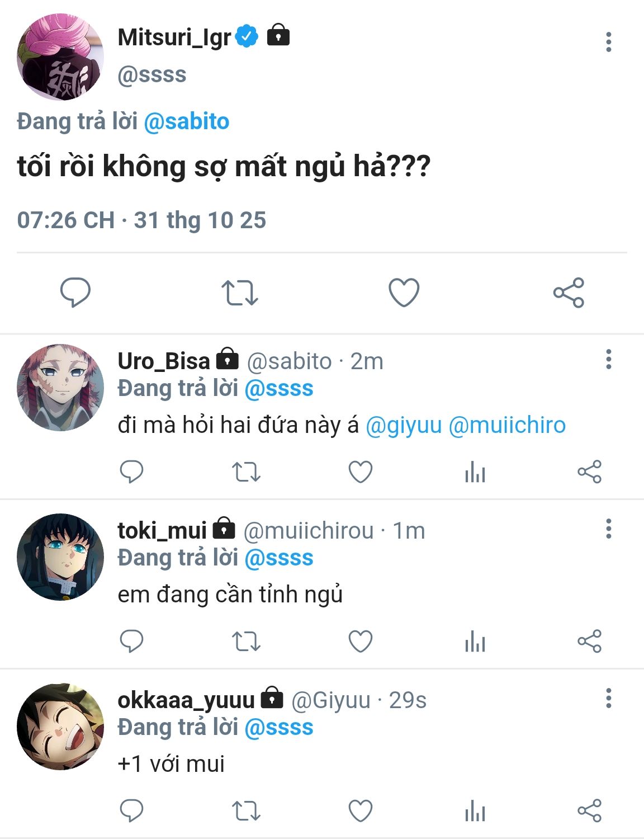Open more options for Uro_Bisa's reply
Viewport: 644px width, 839px height.
click(609, 359)
